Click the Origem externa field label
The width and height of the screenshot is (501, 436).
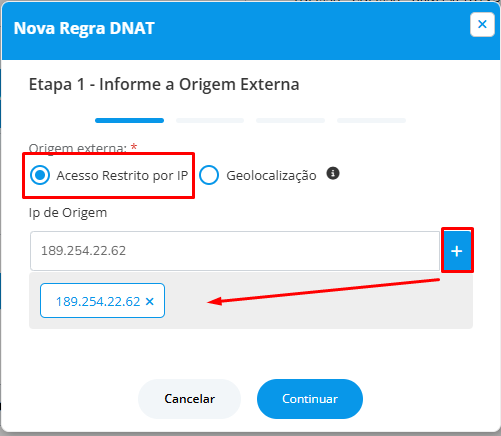tap(78, 148)
